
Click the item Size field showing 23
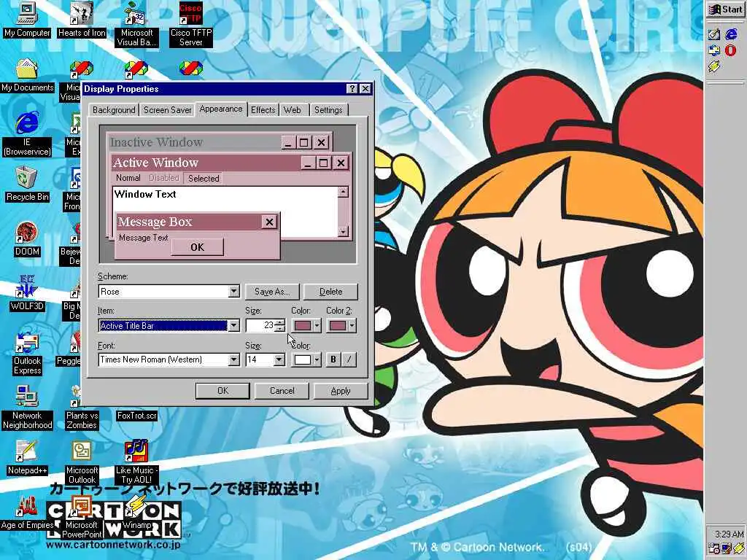click(x=260, y=326)
